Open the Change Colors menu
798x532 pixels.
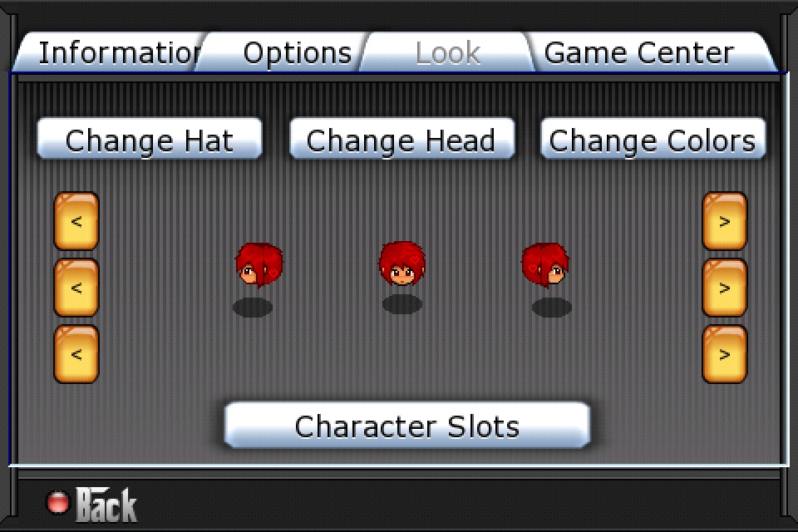(653, 139)
